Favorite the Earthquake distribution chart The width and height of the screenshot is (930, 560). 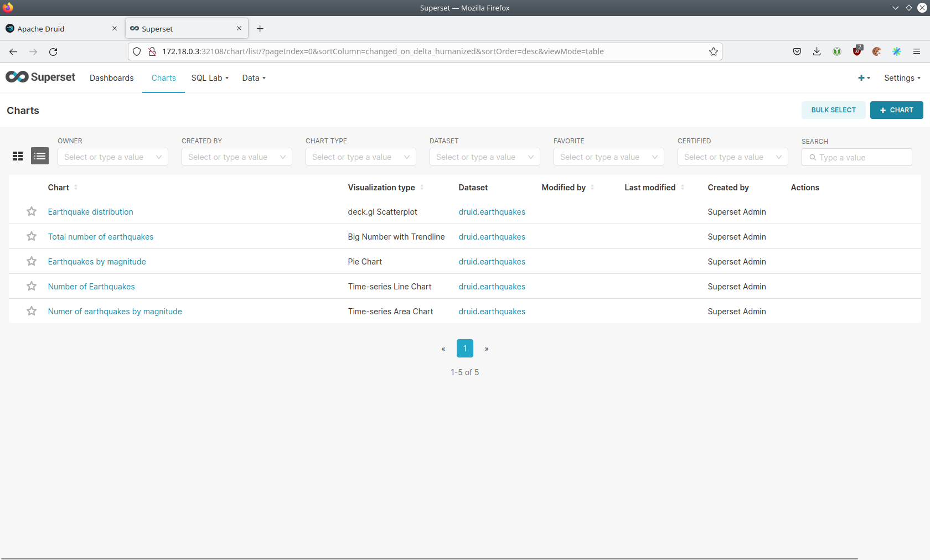[x=32, y=211]
